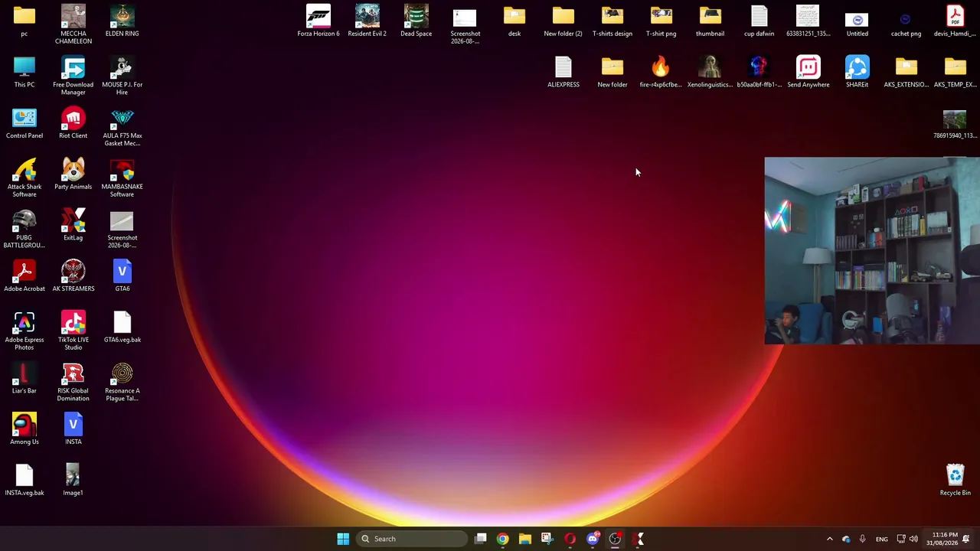Viewport: 980px width, 551px height.
Task: Select the T-shirt png folder
Action: pyautogui.click(x=661, y=21)
